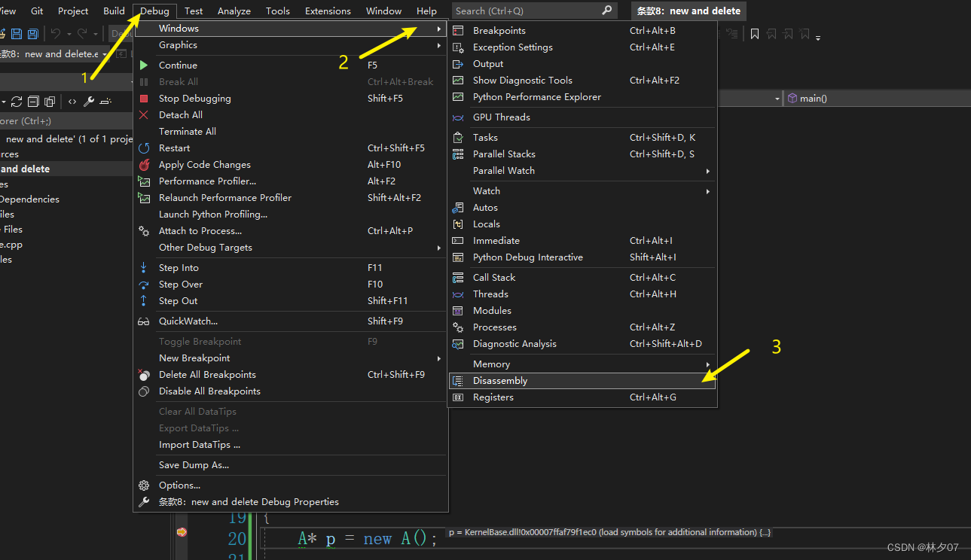Open the process dropdown 'new and delete.e'
The width and height of the screenshot is (971, 560).
click(x=54, y=54)
